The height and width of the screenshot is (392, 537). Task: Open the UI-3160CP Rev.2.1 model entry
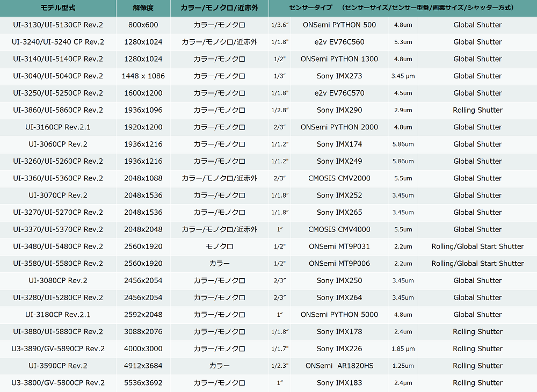click(58, 127)
